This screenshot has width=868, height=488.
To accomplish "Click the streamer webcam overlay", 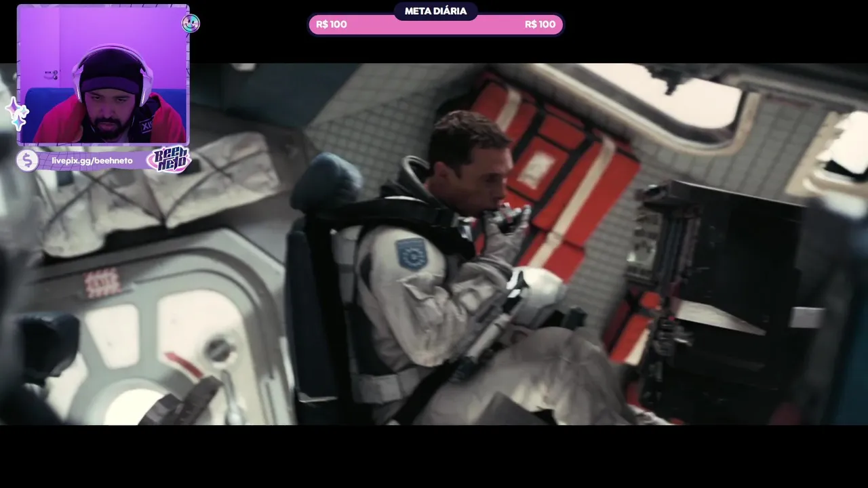I will (103, 75).
